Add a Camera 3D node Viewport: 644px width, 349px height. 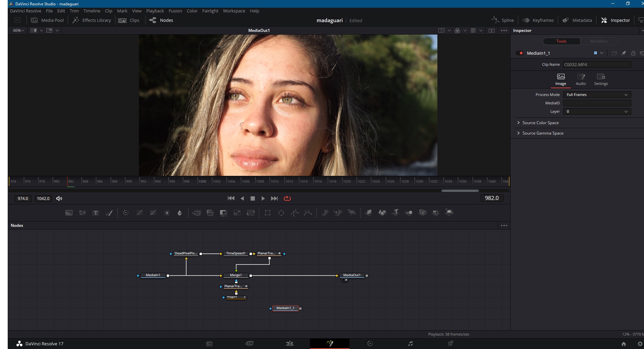[x=423, y=212]
